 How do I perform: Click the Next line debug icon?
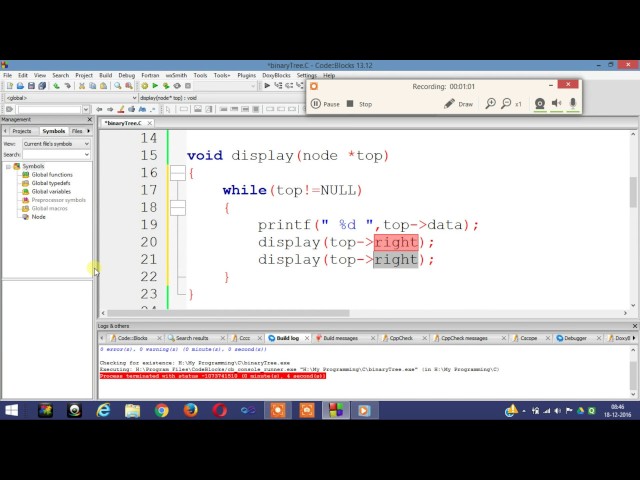coord(289,85)
